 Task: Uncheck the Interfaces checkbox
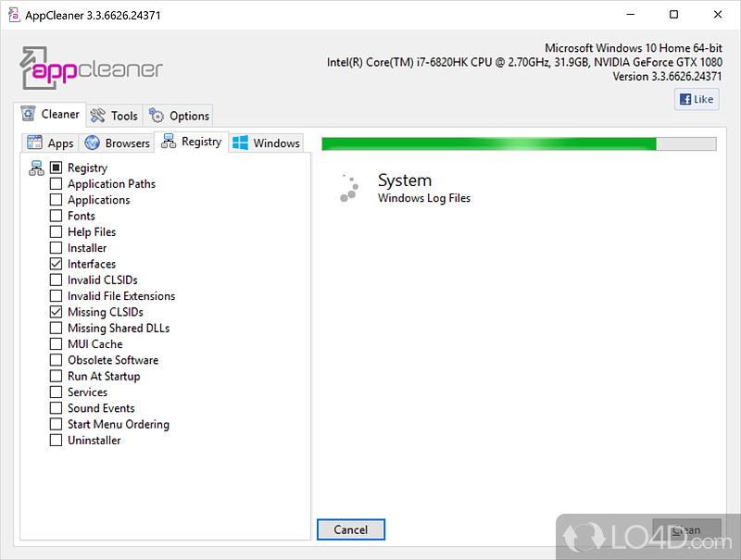point(56,264)
